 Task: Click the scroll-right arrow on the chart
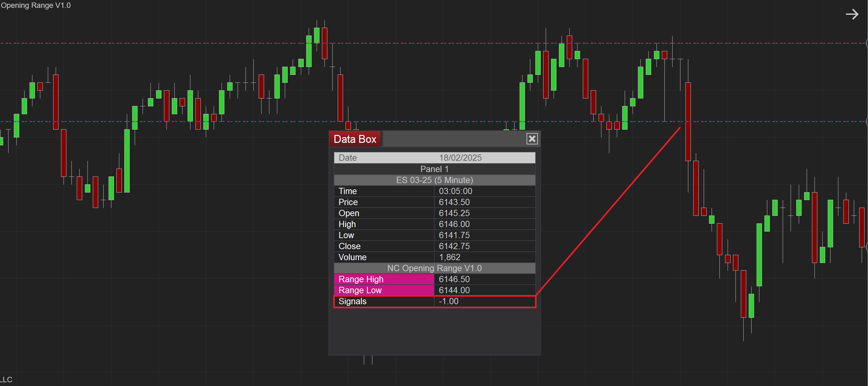point(852,14)
